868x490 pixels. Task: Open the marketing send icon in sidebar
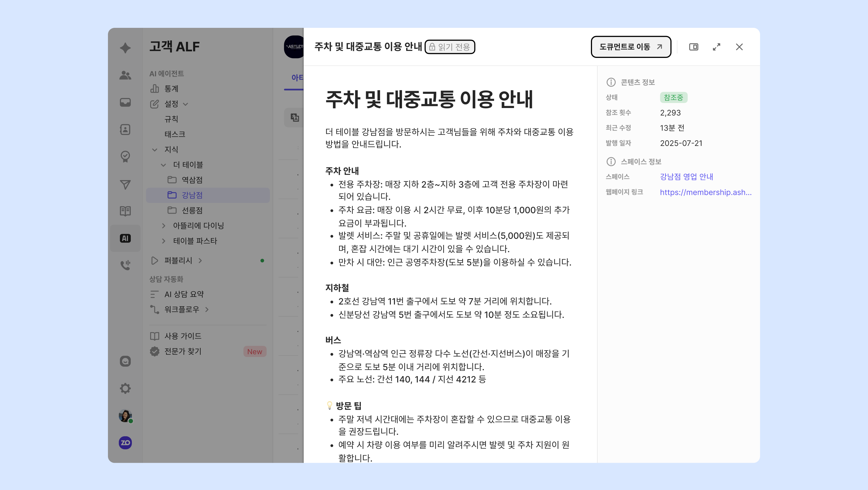[125, 184]
